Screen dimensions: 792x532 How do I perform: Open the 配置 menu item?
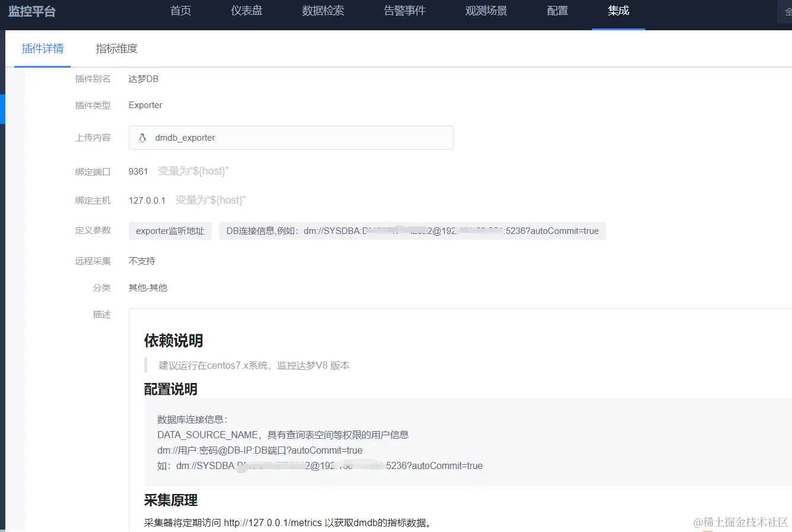(x=557, y=11)
